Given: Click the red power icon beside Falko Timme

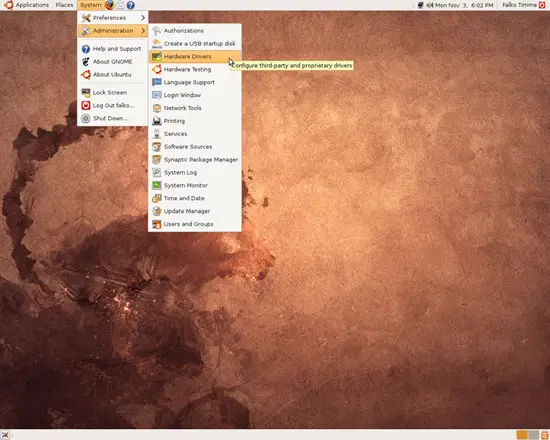Looking at the screenshot, I should (x=542, y=5).
